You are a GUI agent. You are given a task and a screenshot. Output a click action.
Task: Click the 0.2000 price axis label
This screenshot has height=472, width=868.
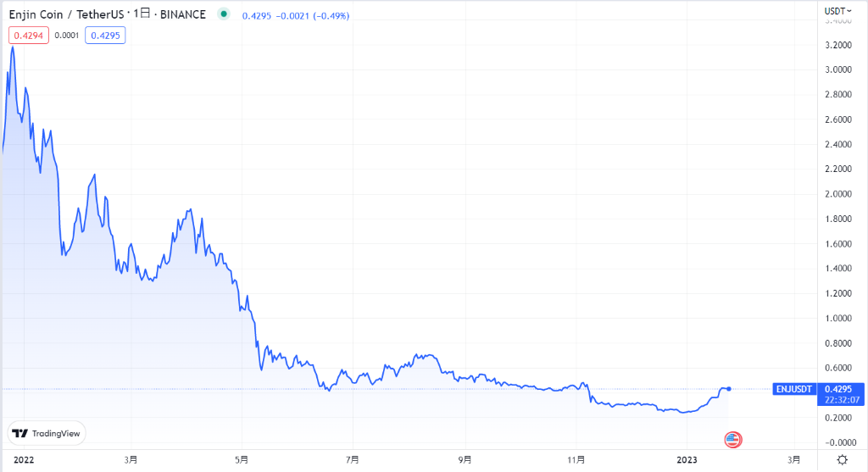[x=838, y=418]
